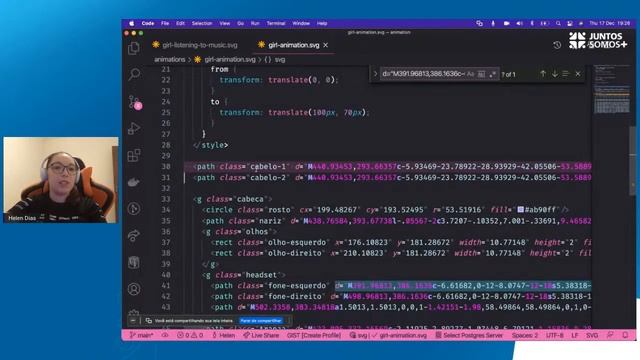Open the Docker view in activity bar
Viewport: 640px width, 360px height.
point(134,182)
